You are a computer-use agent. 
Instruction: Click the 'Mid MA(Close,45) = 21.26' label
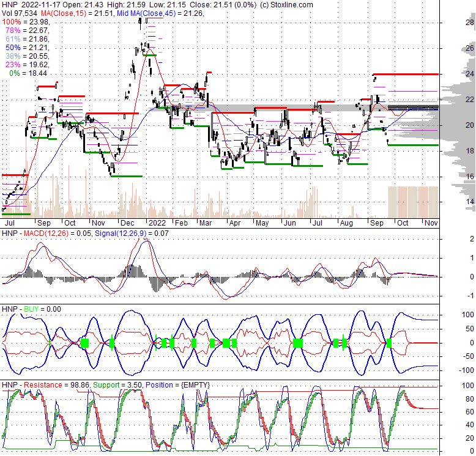(x=160, y=13)
